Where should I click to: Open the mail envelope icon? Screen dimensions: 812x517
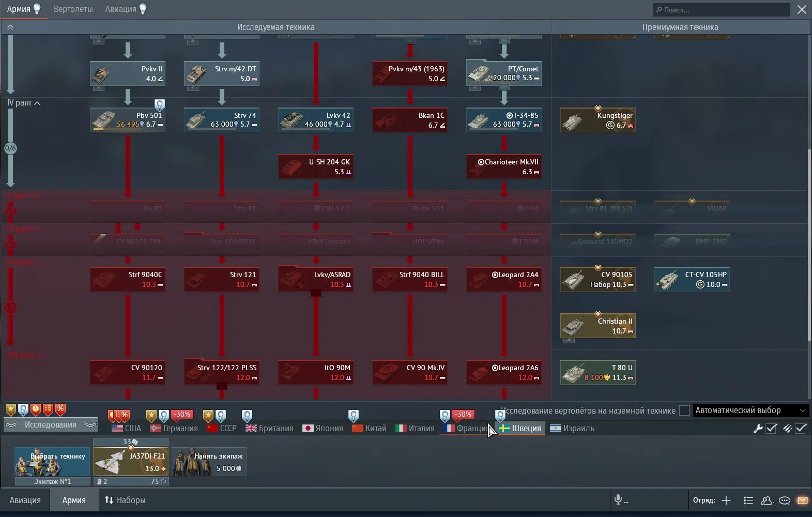pos(802,500)
